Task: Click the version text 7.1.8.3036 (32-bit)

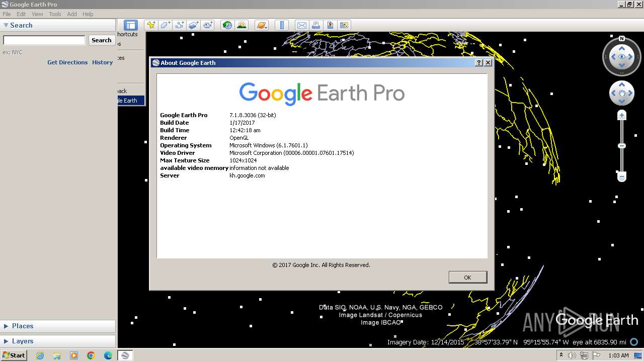Action: [x=253, y=115]
